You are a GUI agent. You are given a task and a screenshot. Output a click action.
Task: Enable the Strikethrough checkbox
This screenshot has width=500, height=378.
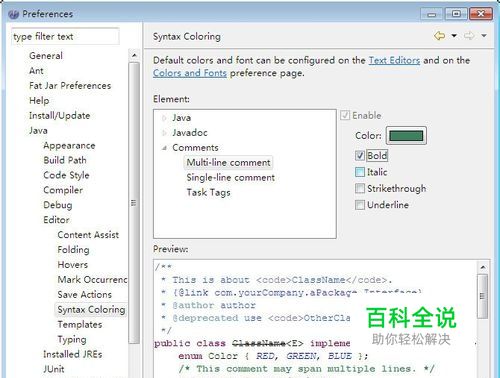point(360,188)
